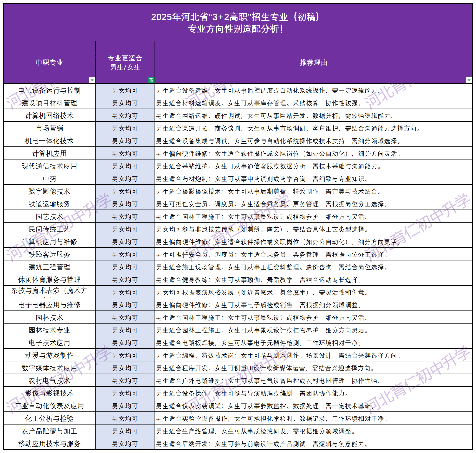Select cell 化工分析与检验
This screenshot has width=476, height=453.
(50, 418)
